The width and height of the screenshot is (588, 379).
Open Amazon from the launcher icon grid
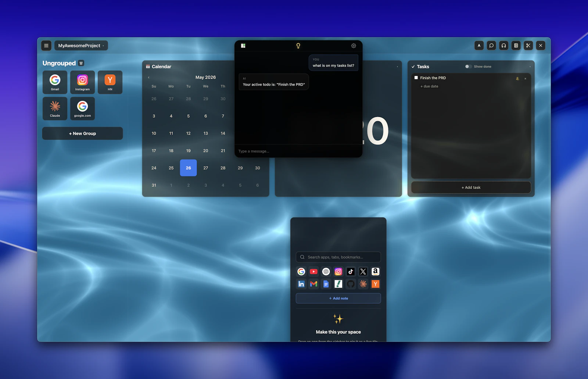click(x=375, y=272)
